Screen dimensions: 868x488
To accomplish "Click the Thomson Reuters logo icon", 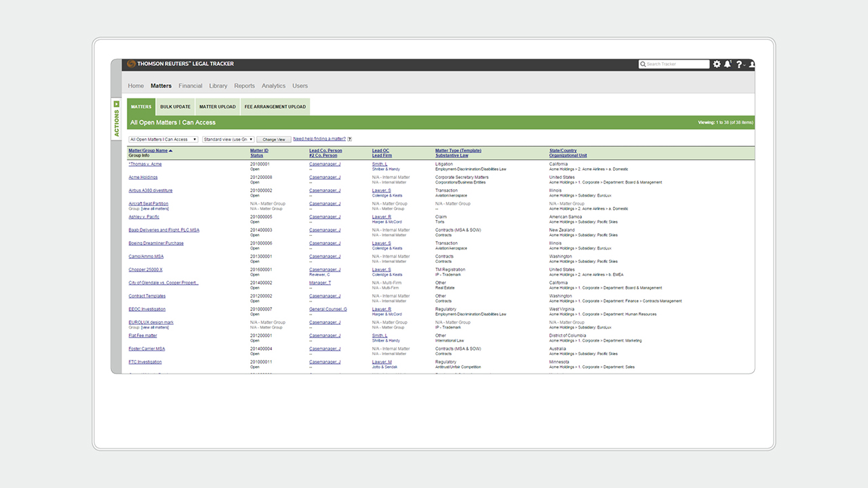I will click(131, 64).
